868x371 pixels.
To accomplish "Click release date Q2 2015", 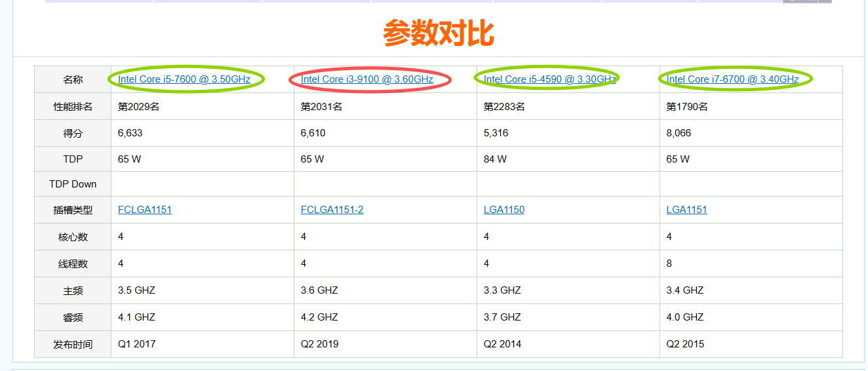I will pos(686,344).
